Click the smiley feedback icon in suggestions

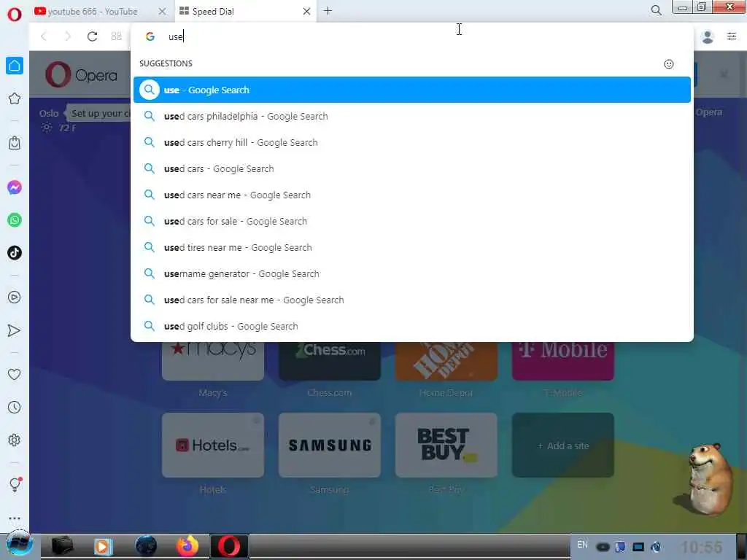pyautogui.click(x=669, y=64)
